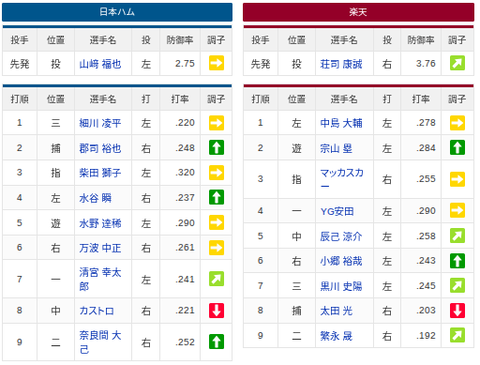Click green up arrow for 小郷 裕哉

(457, 261)
